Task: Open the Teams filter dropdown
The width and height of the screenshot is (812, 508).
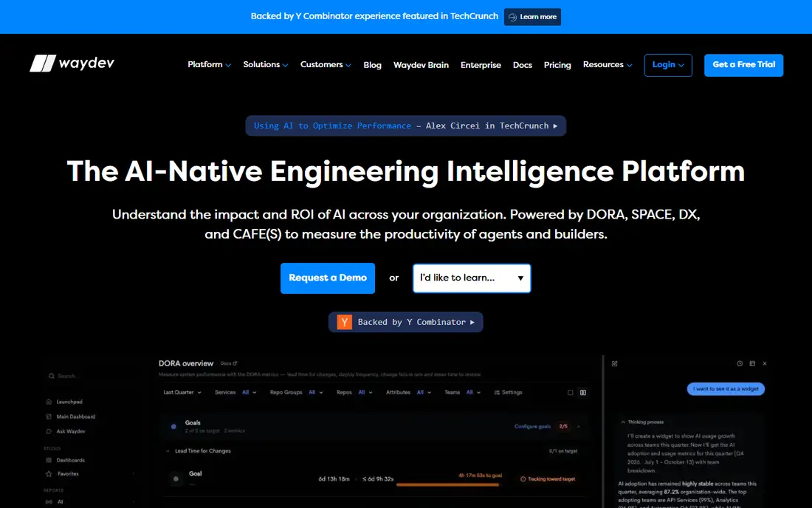Action: (462, 393)
